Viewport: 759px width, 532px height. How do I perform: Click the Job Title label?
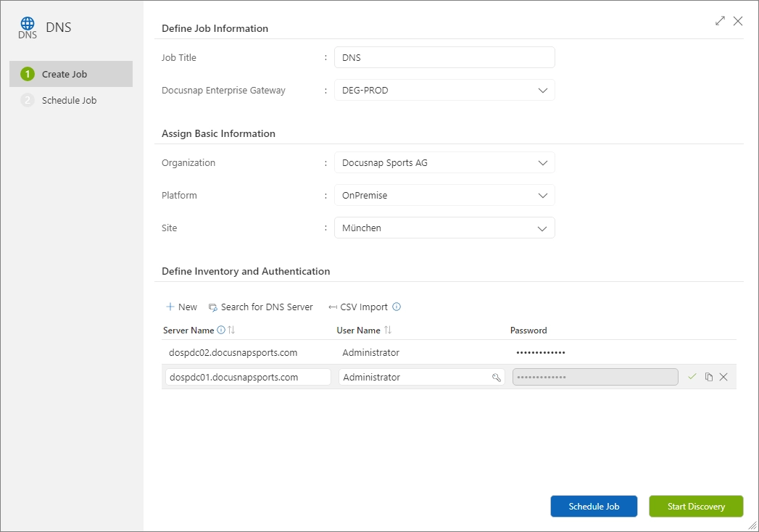click(x=178, y=57)
